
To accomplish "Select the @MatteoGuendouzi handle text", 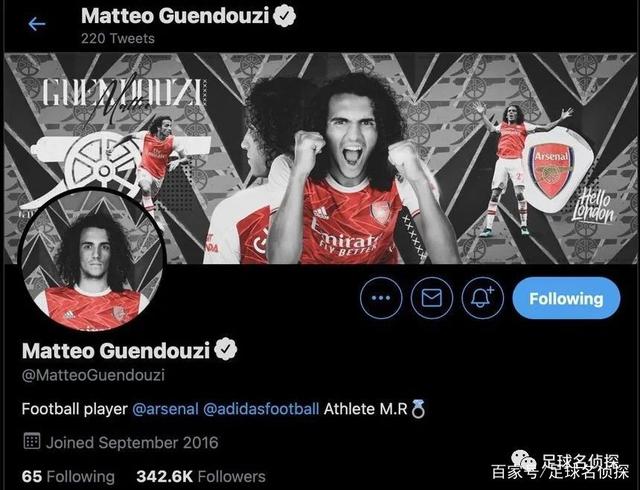I will [x=93, y=375].
